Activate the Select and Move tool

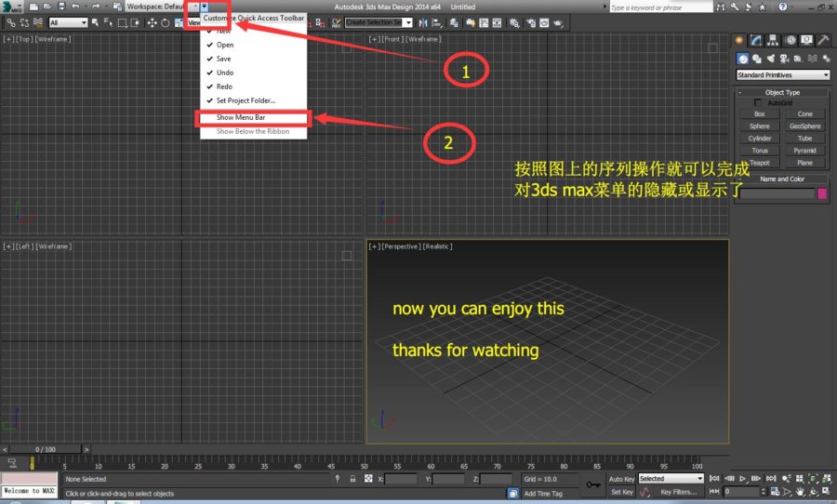pos(152,22)
